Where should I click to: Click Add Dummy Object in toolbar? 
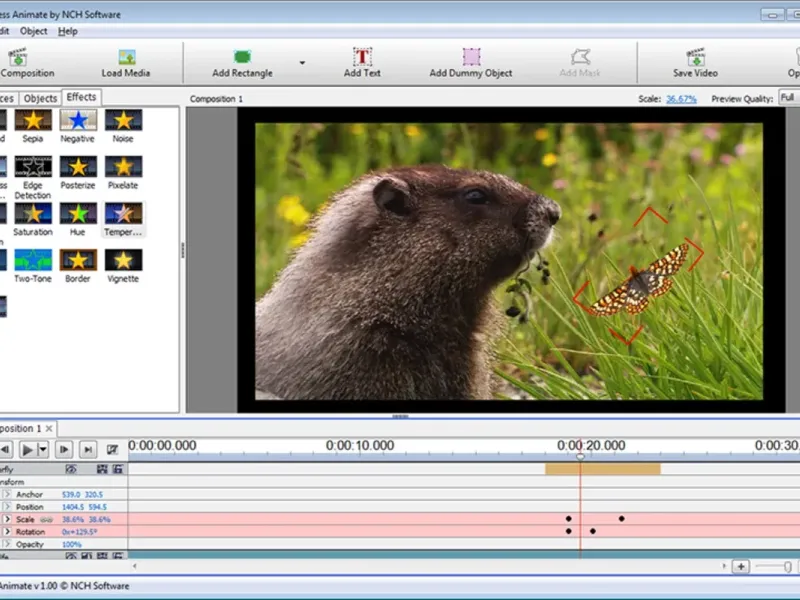(x=471, y=58)
